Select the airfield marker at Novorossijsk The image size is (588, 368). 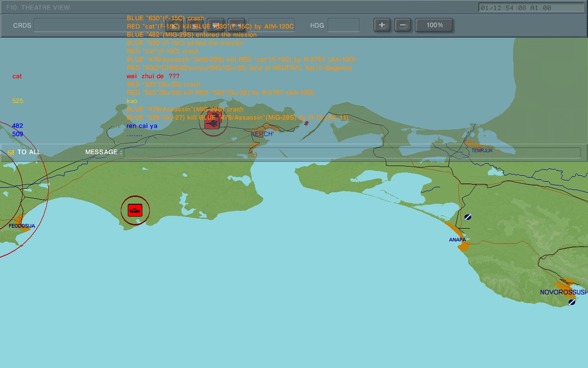[x=572, y=302]
